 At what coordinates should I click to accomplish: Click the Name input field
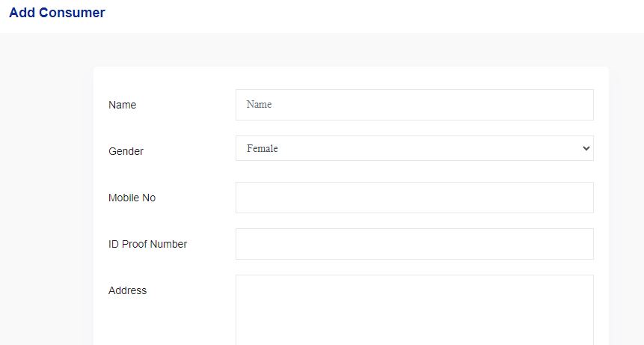coord(414,105)
